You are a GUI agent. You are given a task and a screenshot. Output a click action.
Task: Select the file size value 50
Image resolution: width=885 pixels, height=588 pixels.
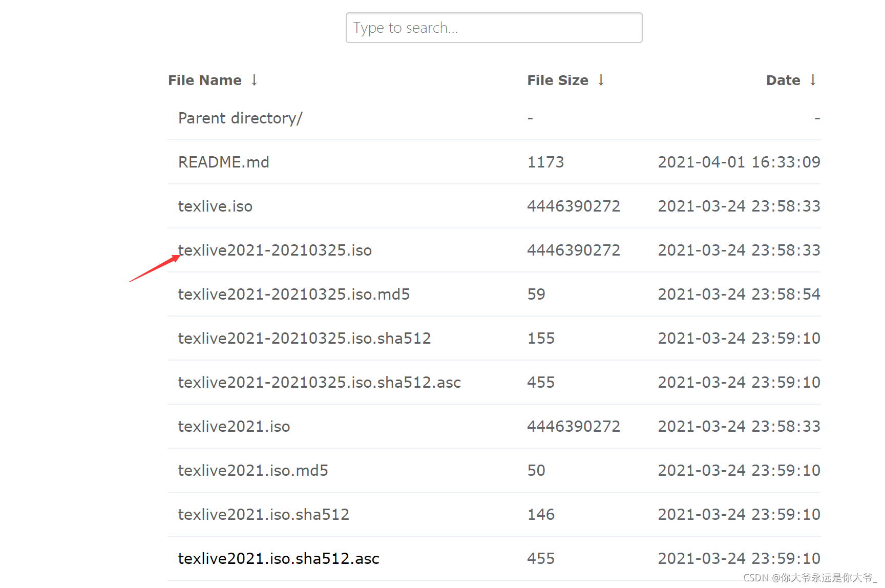pos(536,471)
